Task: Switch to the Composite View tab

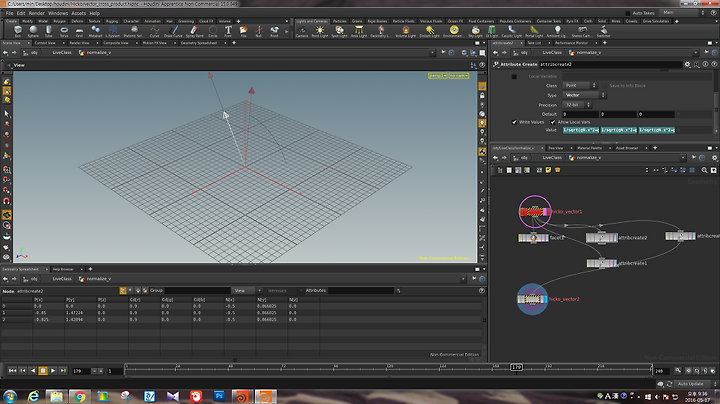Action: click(116, 43)
